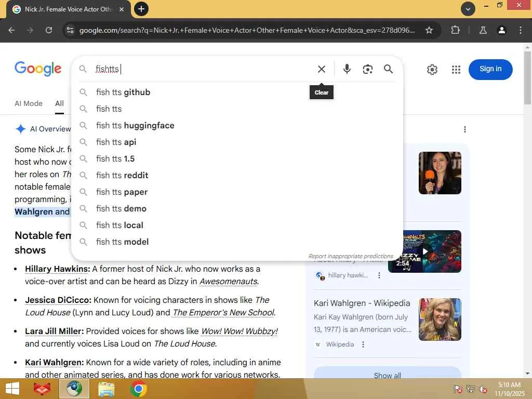Open the Jessica DiCicco link
This screenshot has height=399, width=532.
point(58,300)
